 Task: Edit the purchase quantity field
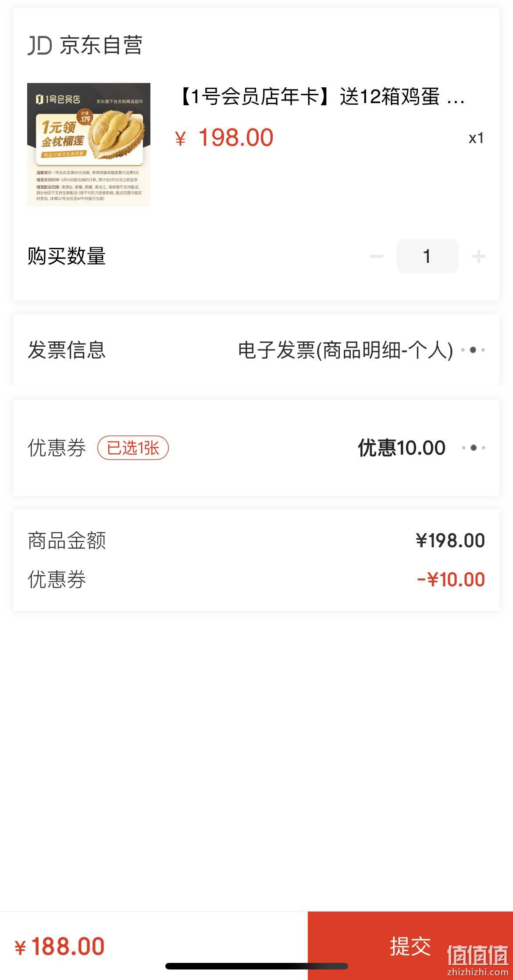[x=427, y=256]
